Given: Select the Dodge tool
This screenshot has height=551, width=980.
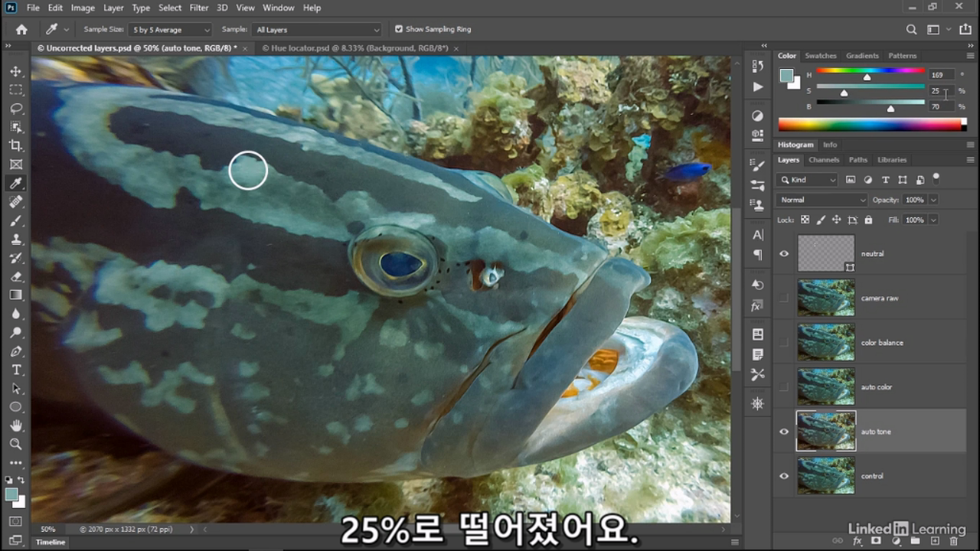Looking at the screenshot, I should click(15, 332).
